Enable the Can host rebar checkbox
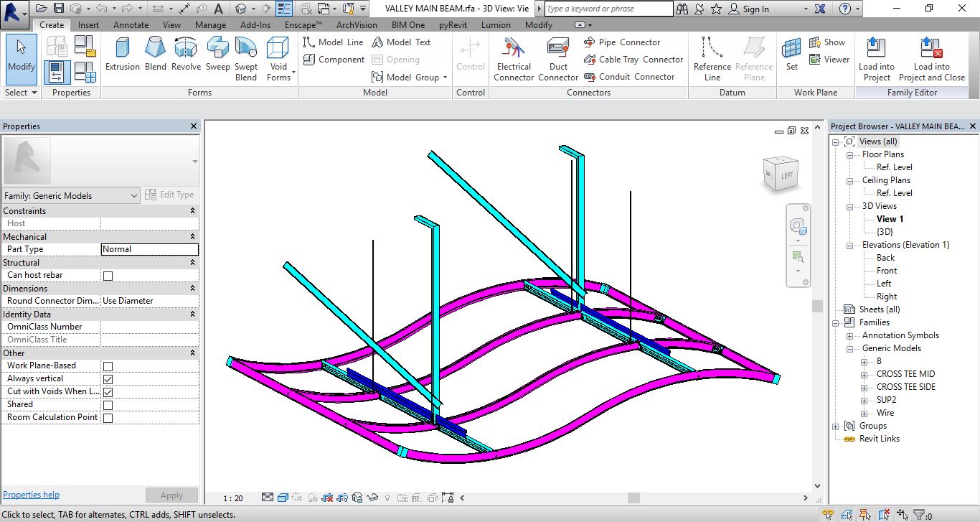980x522 pixels. [x=108, y=276]
